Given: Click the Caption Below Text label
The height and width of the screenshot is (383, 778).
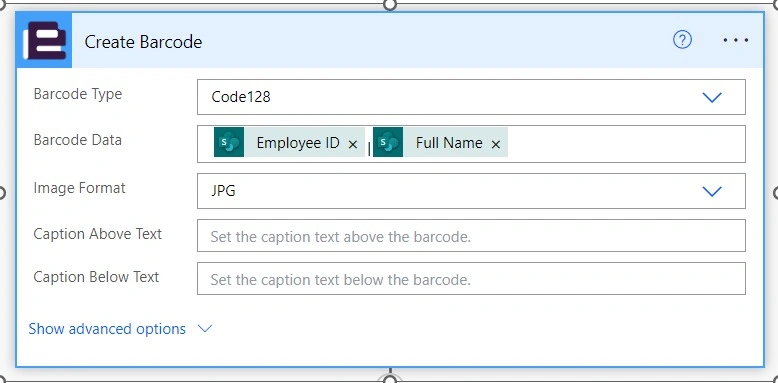Looking at the screenshot, I should coord(96,276).
